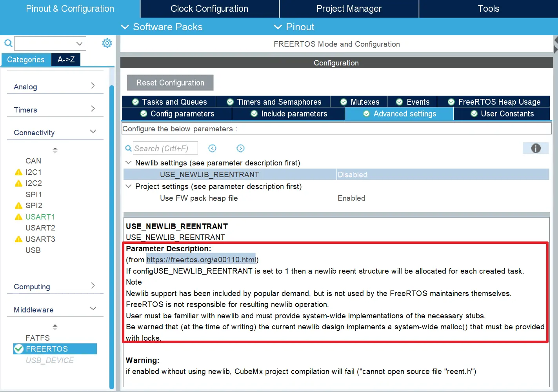Select the Use FW pack heap file row

pyautogui.click(x=336, y=198)
